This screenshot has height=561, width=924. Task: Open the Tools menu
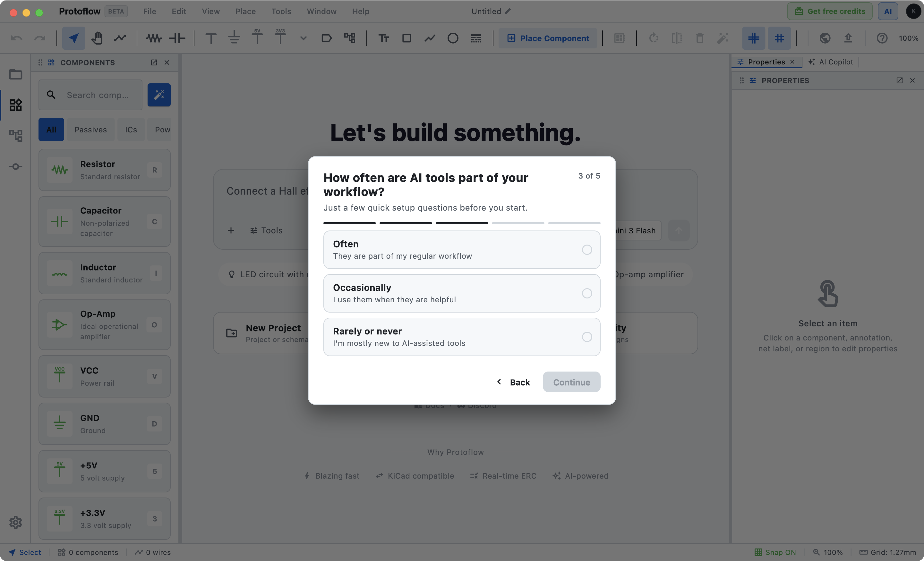281,11
